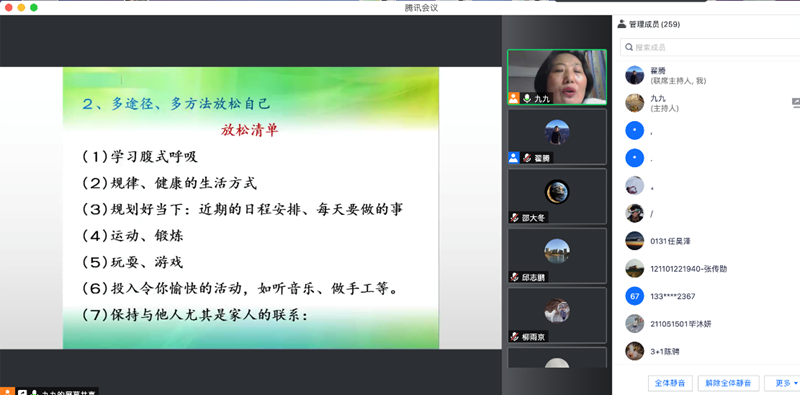Mute all members with 全体静音

tap(669, 383)
